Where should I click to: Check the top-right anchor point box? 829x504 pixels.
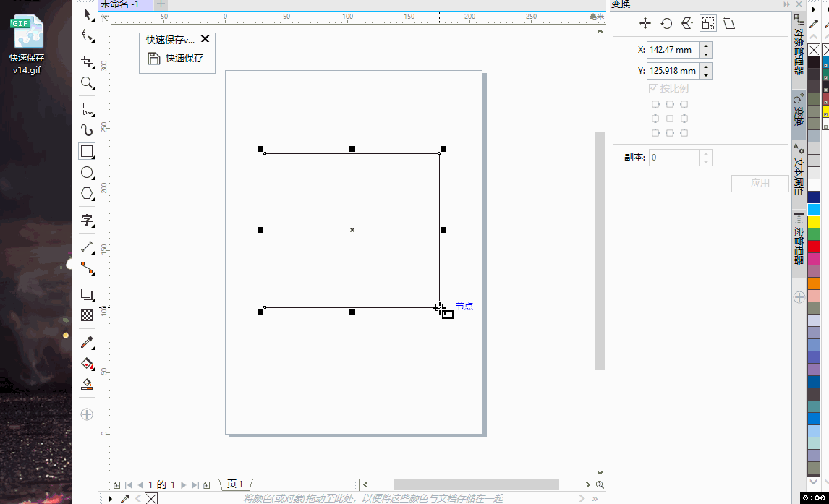pyautogui.click(x=684, y=104)
